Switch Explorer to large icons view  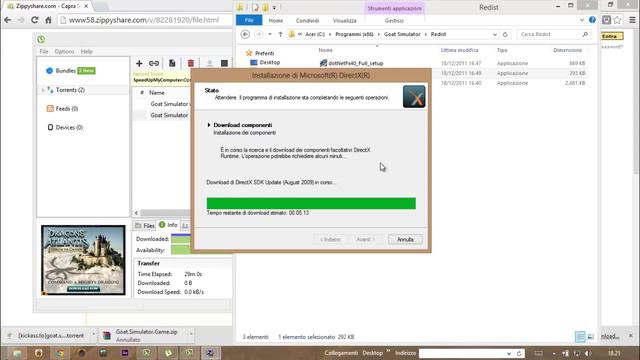point(591,337)
